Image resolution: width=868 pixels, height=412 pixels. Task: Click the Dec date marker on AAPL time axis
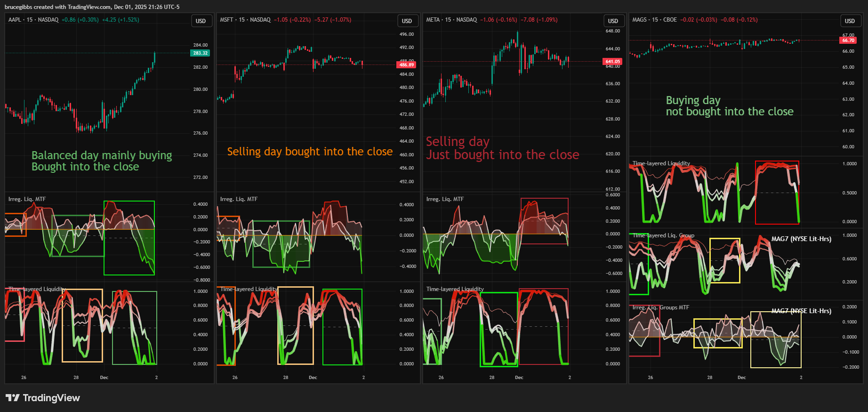[x=104, y=378]
